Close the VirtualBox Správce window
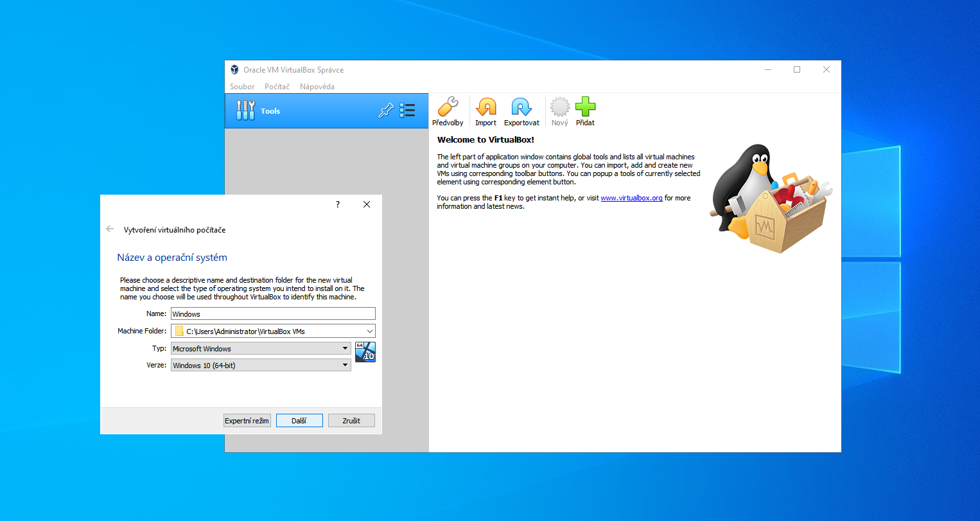The width and height of the screenshot is (980, 521). coord(827,69)
